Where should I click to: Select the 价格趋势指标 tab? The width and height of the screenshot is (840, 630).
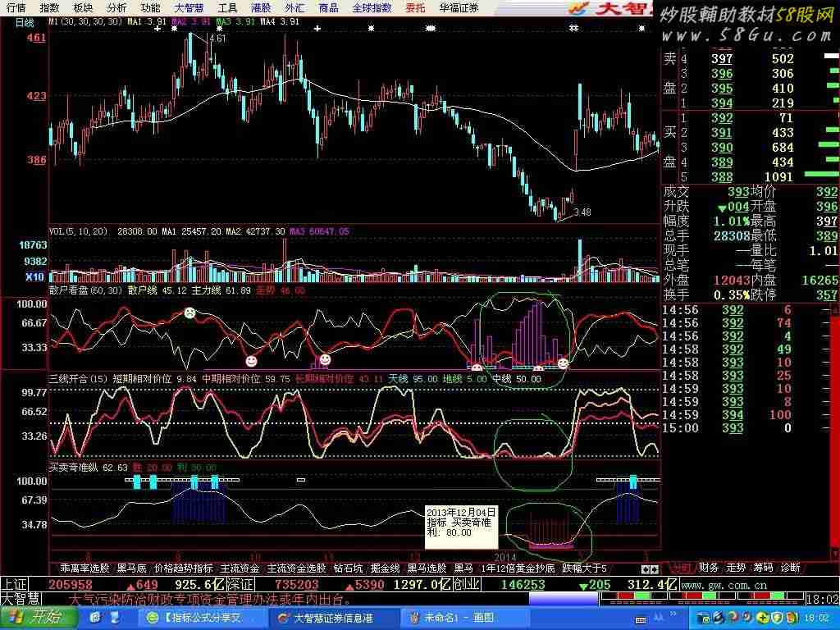[x=183, y=568]
